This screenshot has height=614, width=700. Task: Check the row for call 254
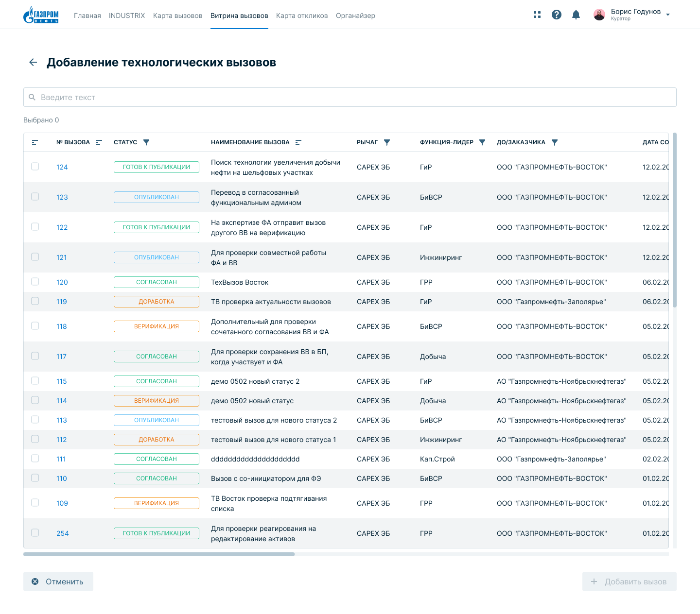(35, 533)
